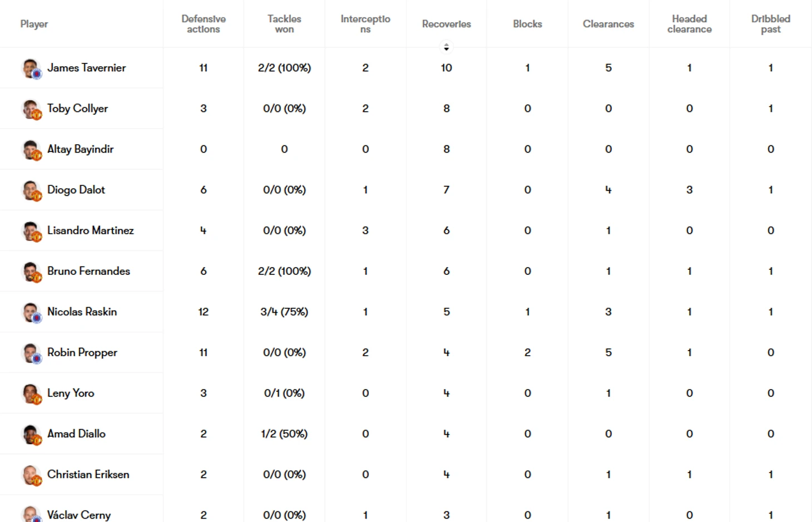This screenshot has height=522, width=812.
Task: Click the Headed clearance column header
Action: pos(690,24)
